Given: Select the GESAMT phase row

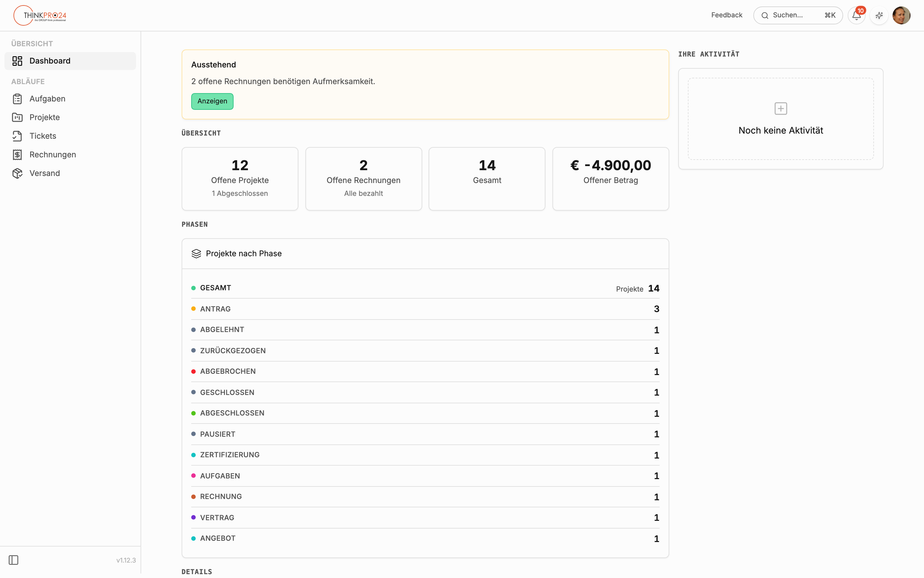Looking at the screenshot, I should 425,288.
